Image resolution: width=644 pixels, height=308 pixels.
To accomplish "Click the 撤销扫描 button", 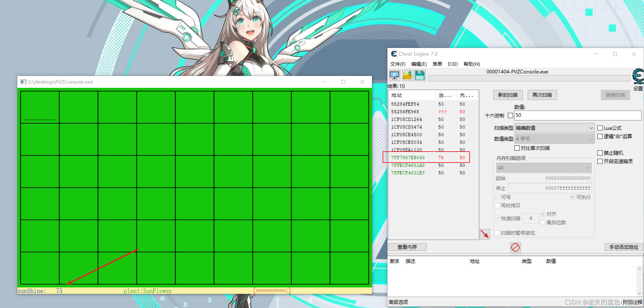I will tap(615, 95).
